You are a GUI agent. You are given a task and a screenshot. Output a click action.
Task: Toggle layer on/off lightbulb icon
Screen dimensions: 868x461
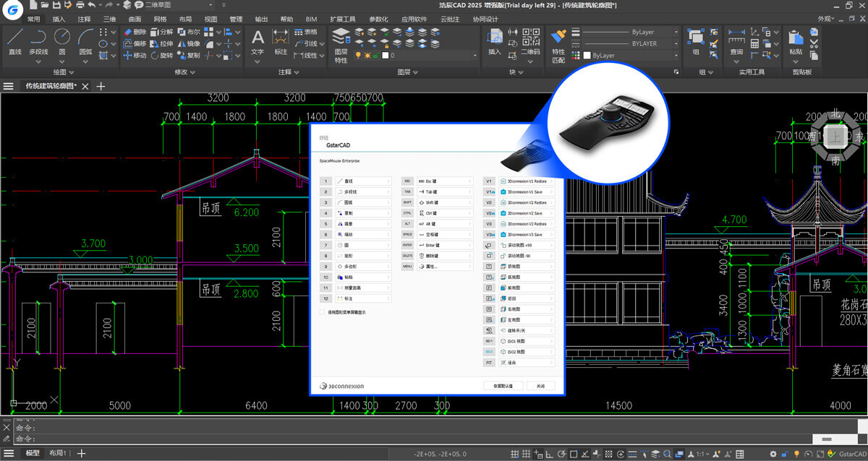pyautogui.click(x=357, y=56)
